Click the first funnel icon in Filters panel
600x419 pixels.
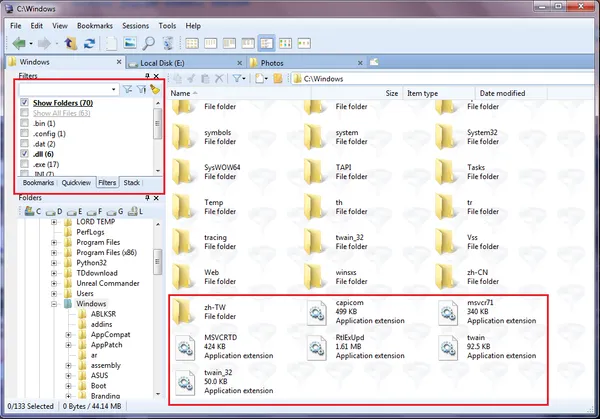[x=127, y=90]
